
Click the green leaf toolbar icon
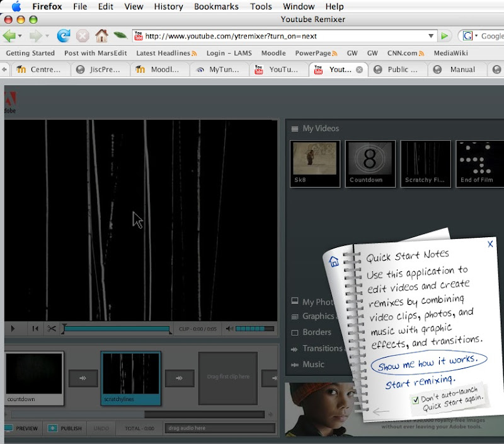click(x=120, y=35)
